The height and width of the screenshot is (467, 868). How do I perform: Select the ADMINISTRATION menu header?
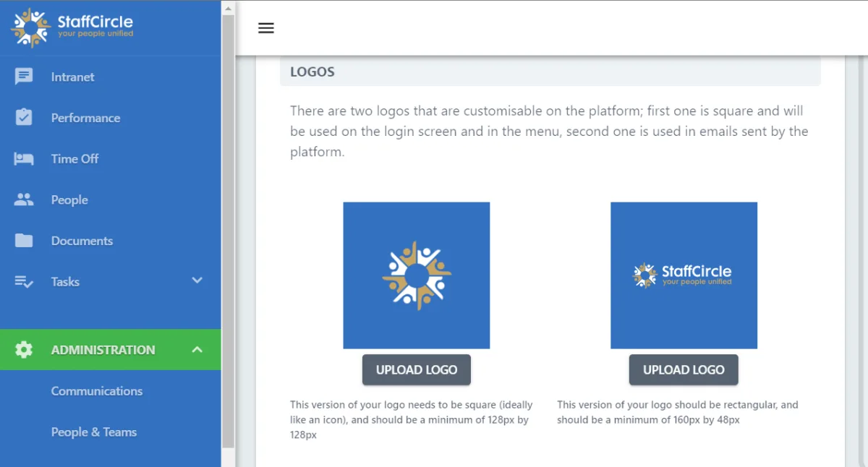pos(110,350)
